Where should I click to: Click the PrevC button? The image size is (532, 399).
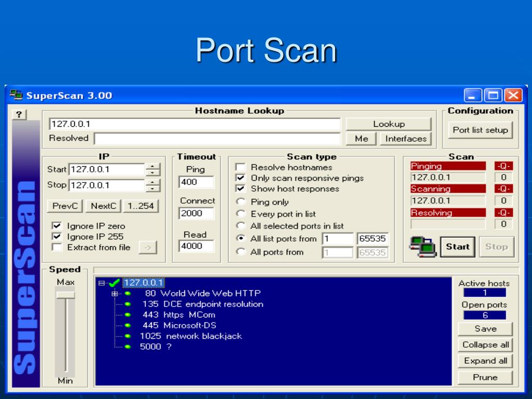pyautogui.click(x=65, y=206)
